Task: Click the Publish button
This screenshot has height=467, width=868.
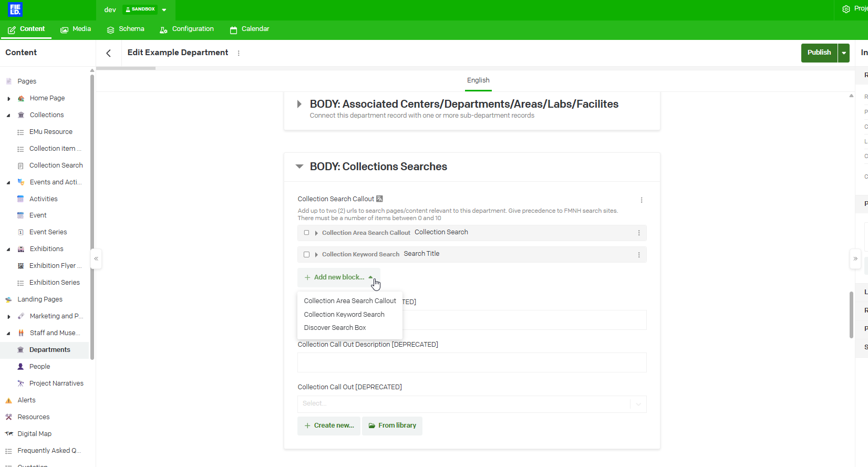Action: tap(819, 53)
